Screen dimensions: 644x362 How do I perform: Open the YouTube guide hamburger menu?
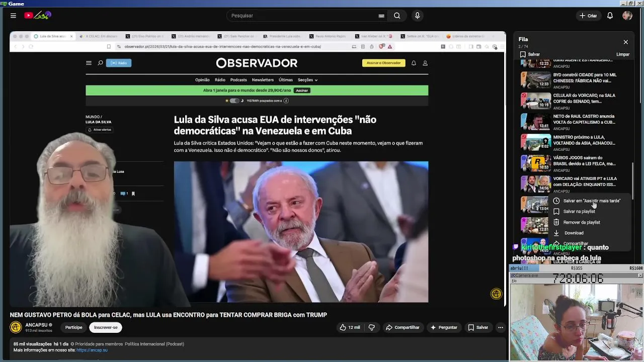click(x=13, y=16)
